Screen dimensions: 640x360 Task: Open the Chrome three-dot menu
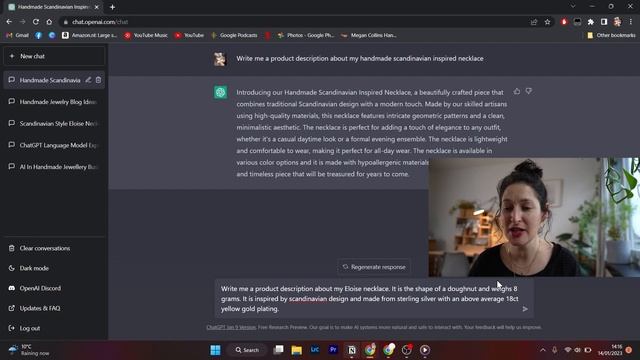(631, 22)
